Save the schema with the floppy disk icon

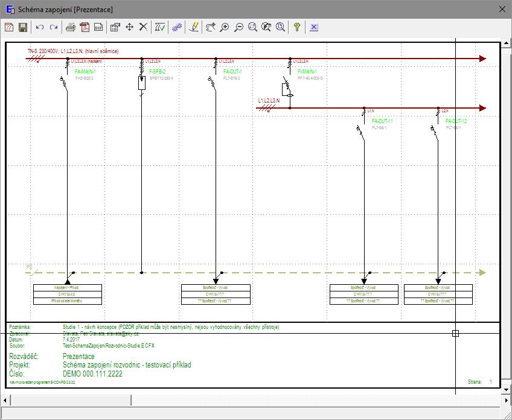click(23, 27)
